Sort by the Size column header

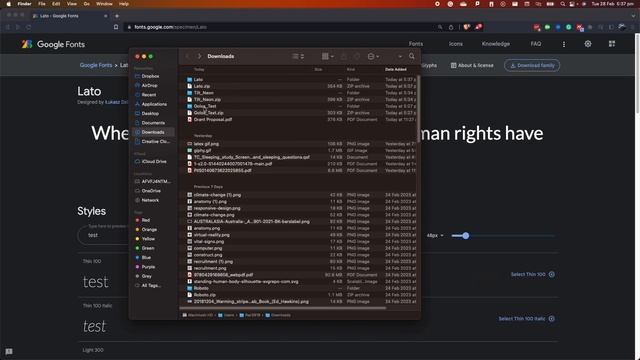tap(318, 69)
